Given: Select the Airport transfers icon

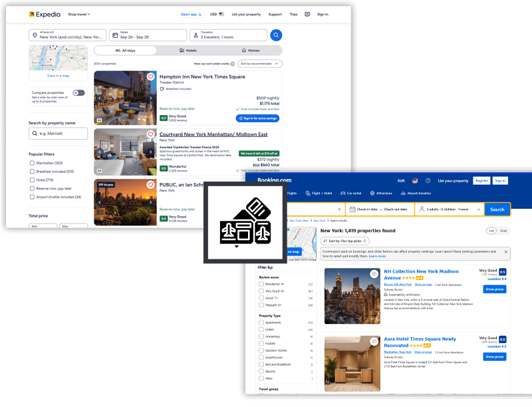Looking at the screenshot, I should (403, 194).
